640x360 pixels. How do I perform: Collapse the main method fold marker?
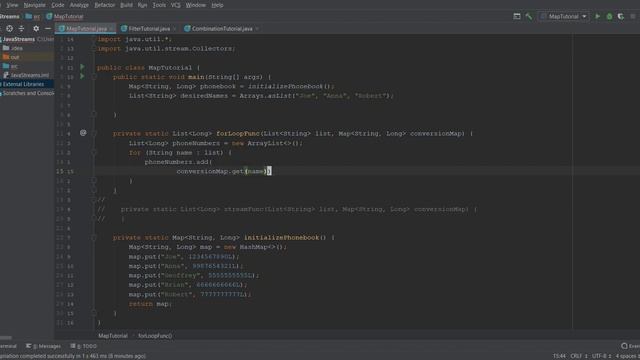93,77
